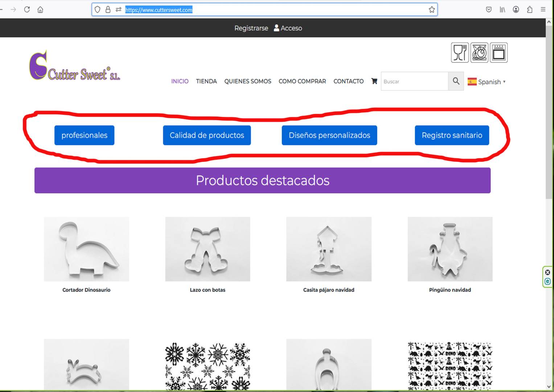This screenshot has width=554, height=392.
Task: Click the oven-safe icon
Action: (499, 53)
